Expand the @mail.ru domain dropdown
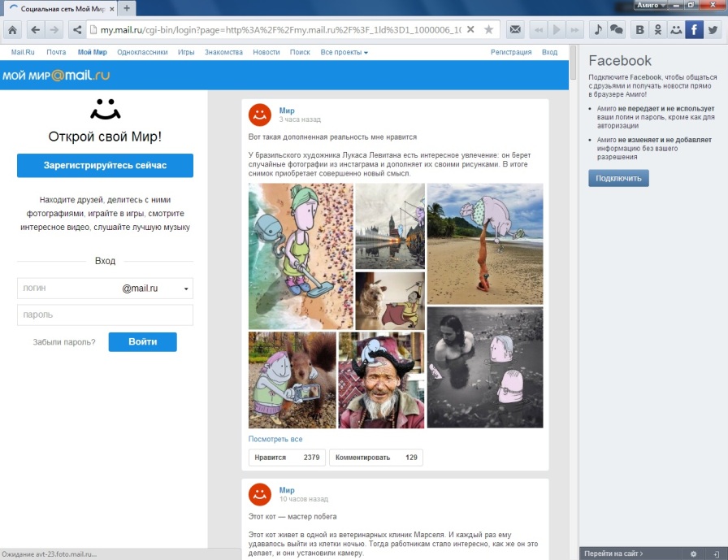The height and width of the screenshot is (560, 728). [187, 289]
